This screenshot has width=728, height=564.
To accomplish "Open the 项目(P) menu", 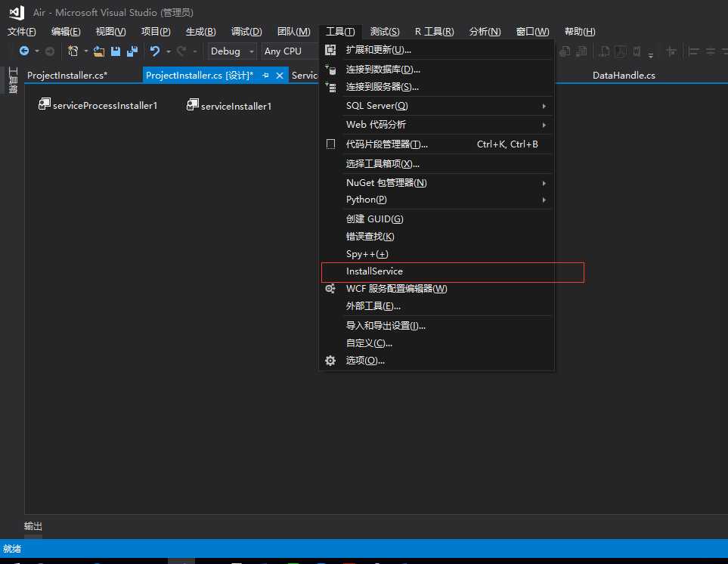I will (x=156, y=32).
